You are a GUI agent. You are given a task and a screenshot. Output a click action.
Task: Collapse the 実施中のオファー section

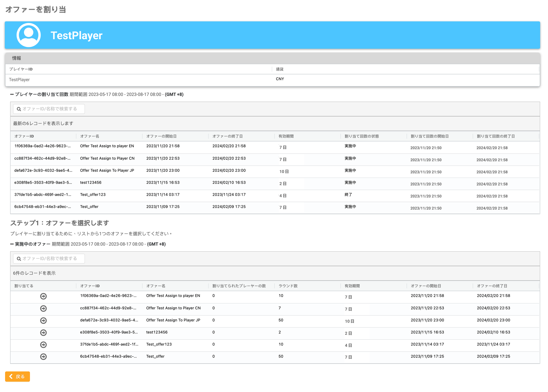(x=12, y=244)
